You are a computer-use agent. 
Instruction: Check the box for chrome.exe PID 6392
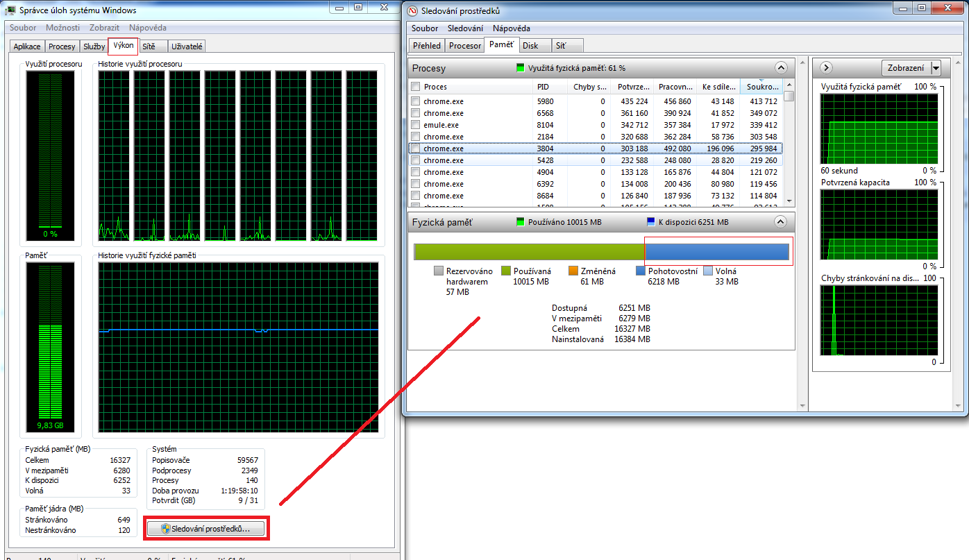click(x=416, y=184)
